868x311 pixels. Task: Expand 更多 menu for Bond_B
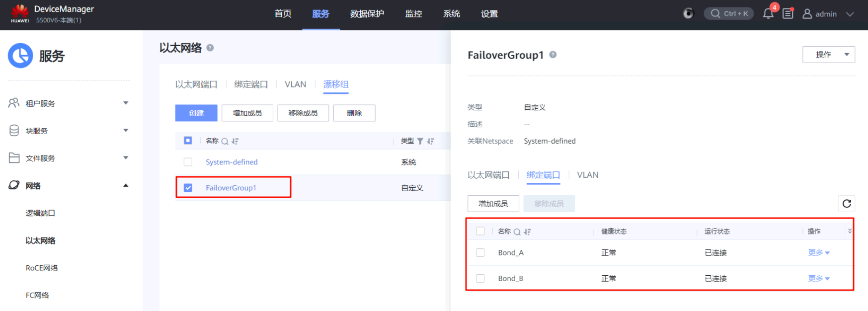tap(818, 279)
